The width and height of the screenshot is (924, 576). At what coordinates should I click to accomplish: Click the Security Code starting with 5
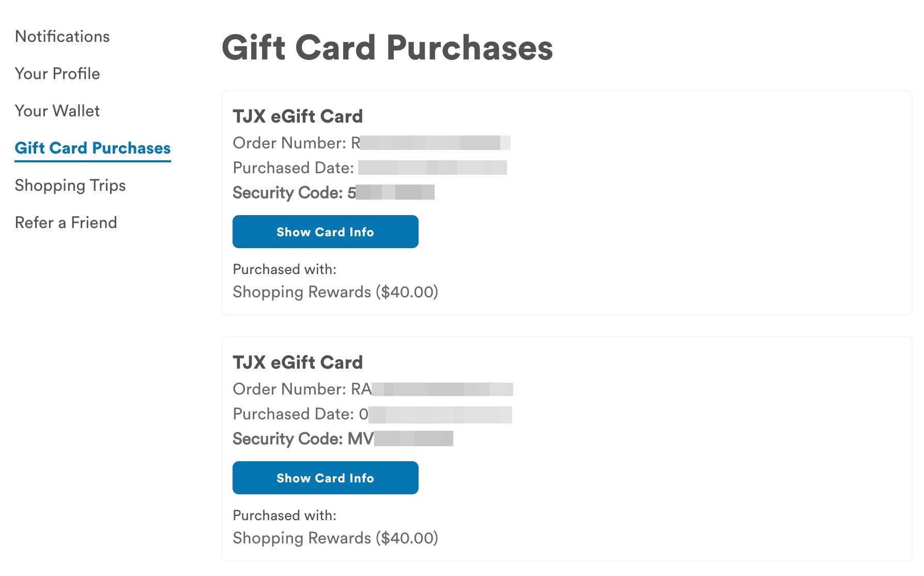pos(333,193)
